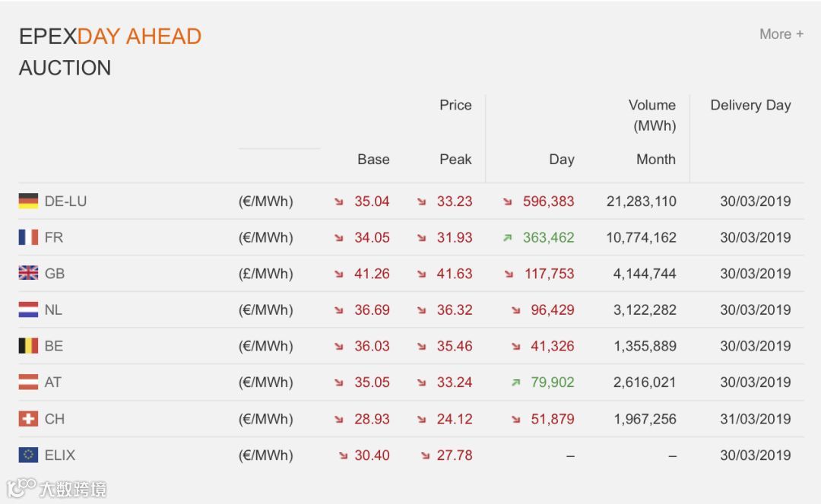
Task: Click the Delivery Day column header
Action: 750,106
